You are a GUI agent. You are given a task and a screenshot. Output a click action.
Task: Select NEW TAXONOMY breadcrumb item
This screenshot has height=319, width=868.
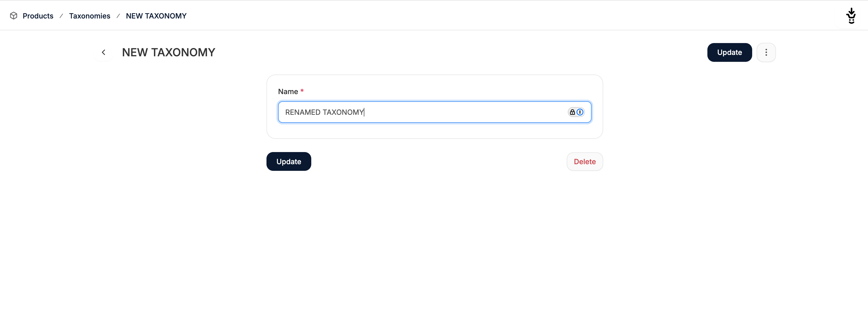[x=156, y=16]
